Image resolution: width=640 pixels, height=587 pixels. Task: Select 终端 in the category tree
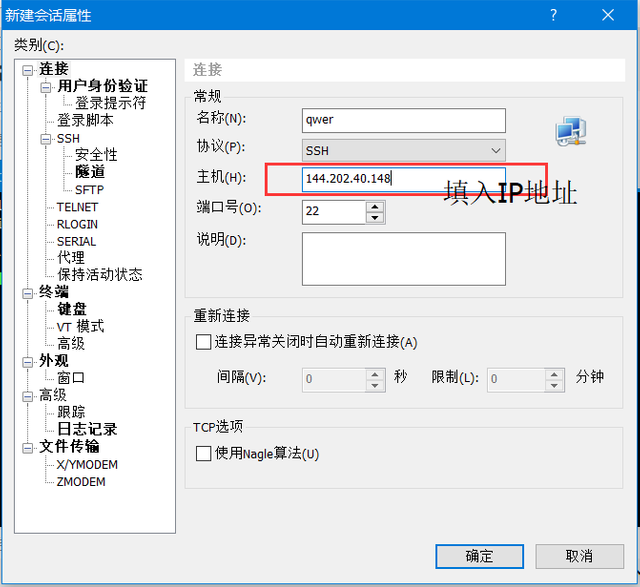tap(54, 292)
